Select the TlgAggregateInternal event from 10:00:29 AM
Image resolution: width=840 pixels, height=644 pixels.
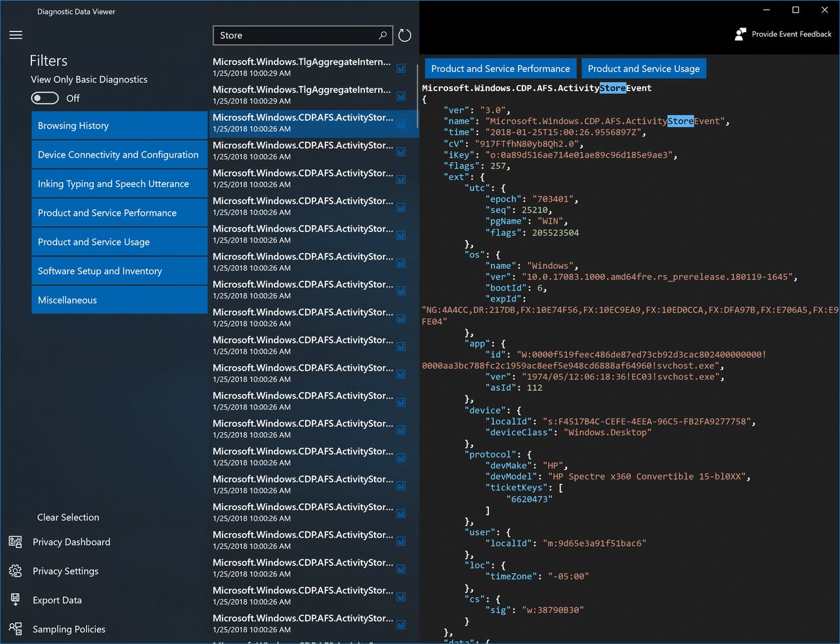pyautogui.click(x=302, y=67)
